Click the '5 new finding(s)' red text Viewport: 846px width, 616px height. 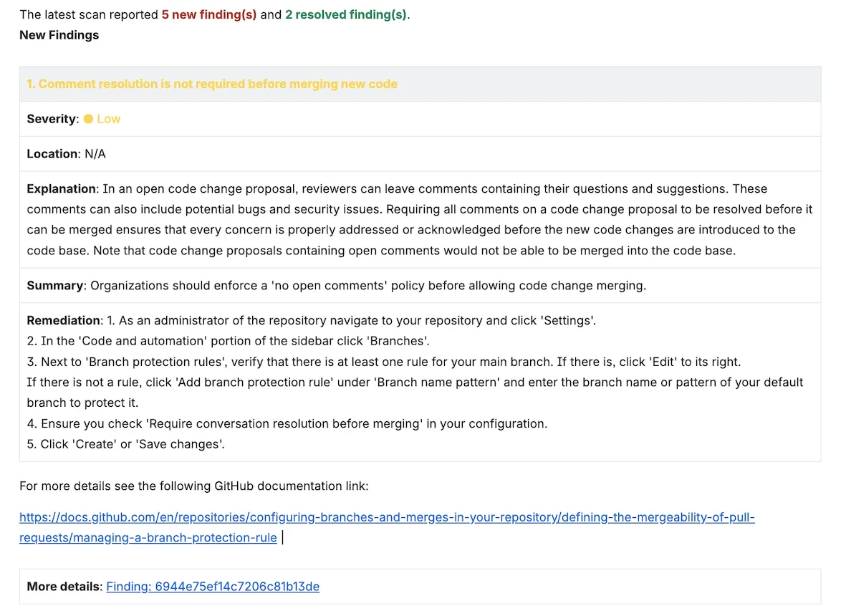(208, 14)
